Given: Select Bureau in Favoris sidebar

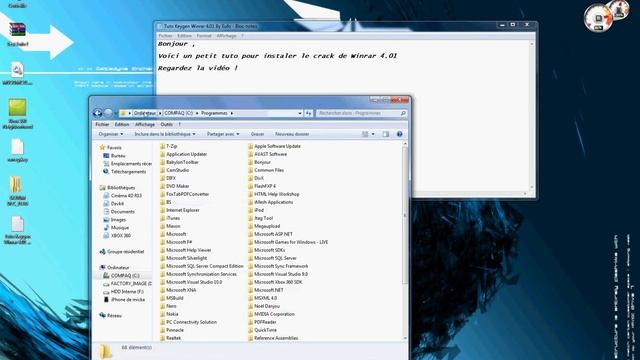Looking at the screenshot, I should coord(118,156).
